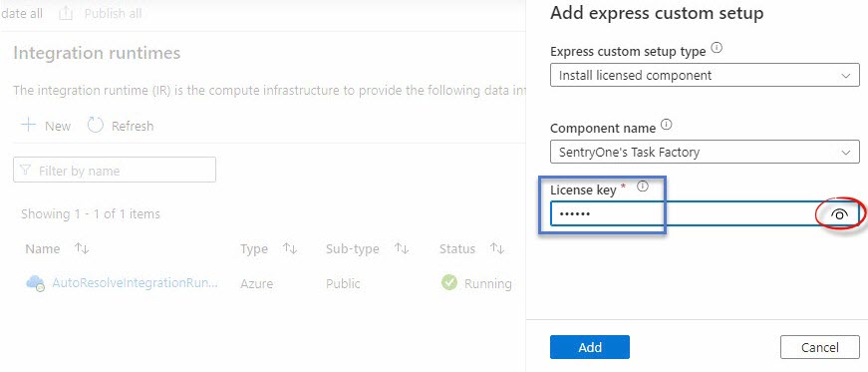
Task: Click 'Showing 1 - 1 of 1 items' text
Action: coord(91,213)
